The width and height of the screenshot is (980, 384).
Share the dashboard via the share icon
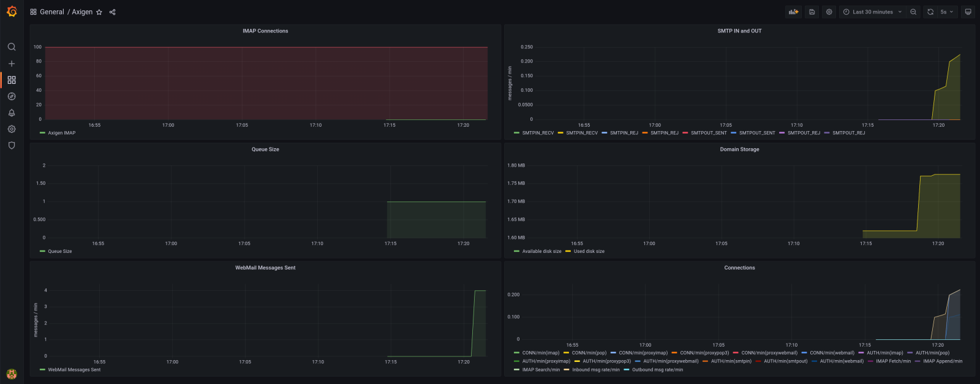(x=113, y=12)
